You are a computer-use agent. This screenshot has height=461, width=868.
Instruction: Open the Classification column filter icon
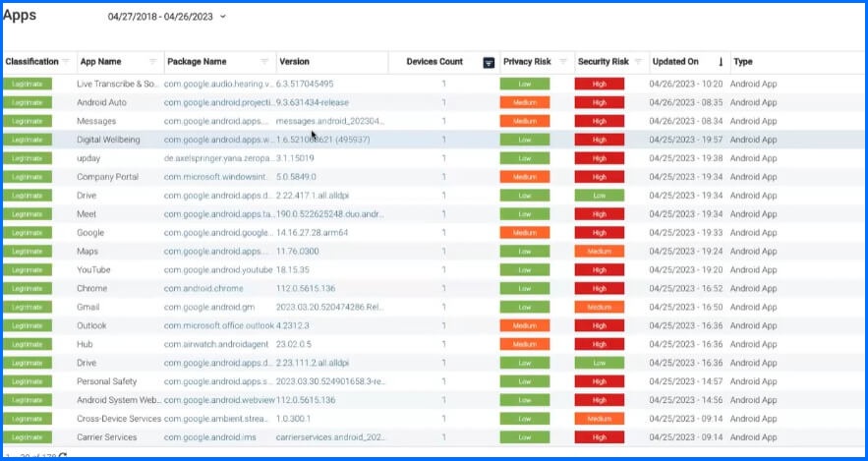pyautogui.click(x=66, y=61)
